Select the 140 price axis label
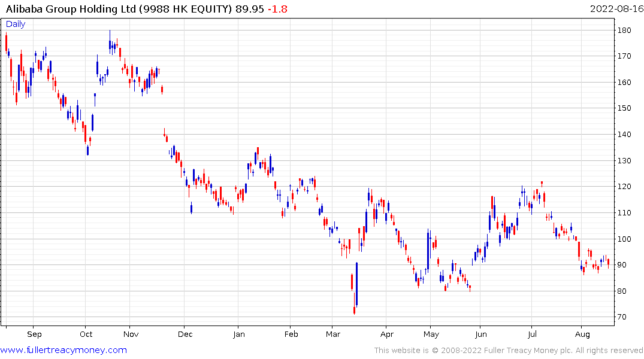This screenshot has height=359, width=644. pyautogui.click(x=624, y=135)
